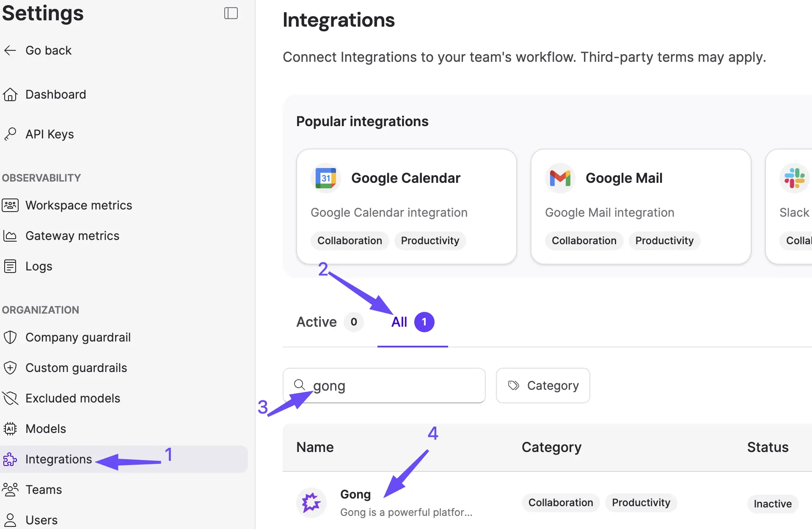Click the Integrations puzzle icon
The image size is (812, 529).
pyautogui.click(x=10, y=459)
